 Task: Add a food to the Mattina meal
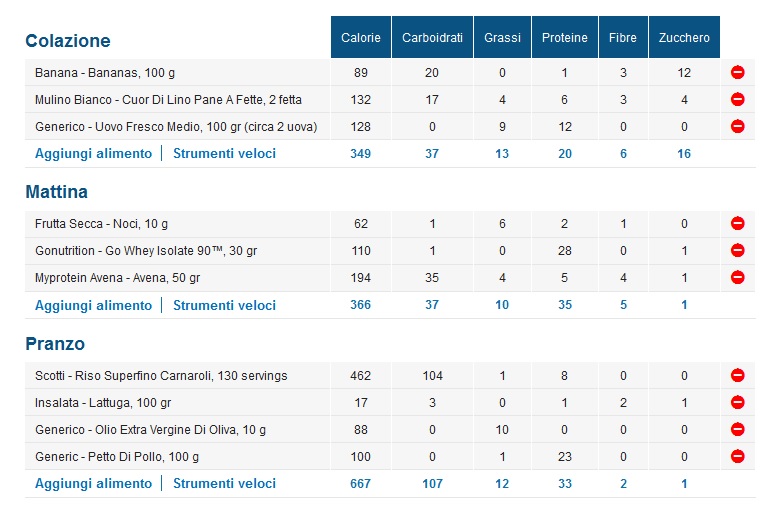point(93,305)
